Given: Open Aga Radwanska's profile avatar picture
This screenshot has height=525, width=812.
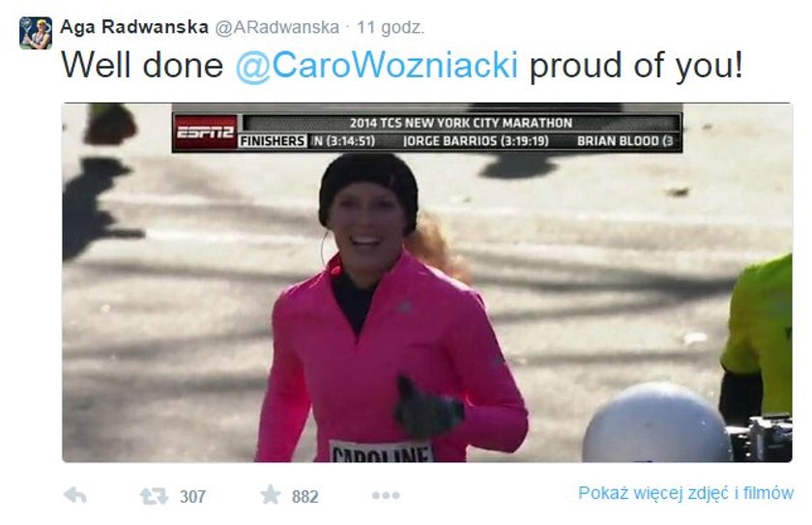Looking at the screenshot, I should point(36,33).
